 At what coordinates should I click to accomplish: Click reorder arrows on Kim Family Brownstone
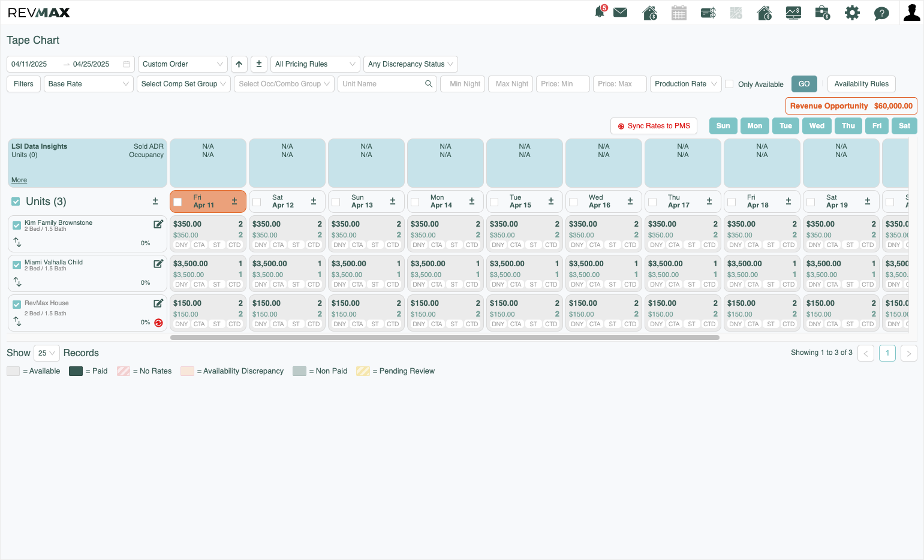17,242
